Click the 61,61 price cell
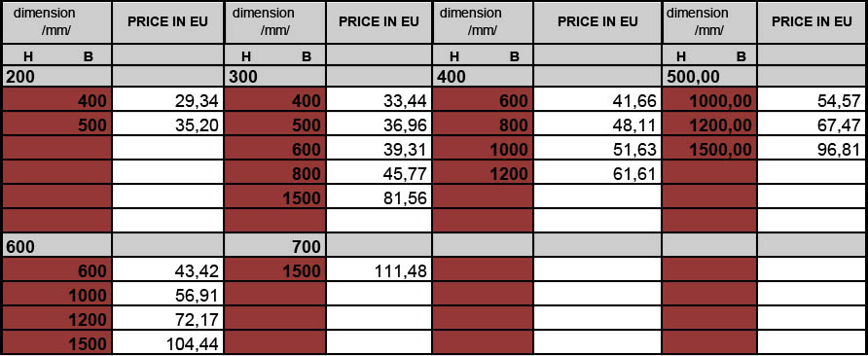Viewport: 868px width, 356px height. 597,173
